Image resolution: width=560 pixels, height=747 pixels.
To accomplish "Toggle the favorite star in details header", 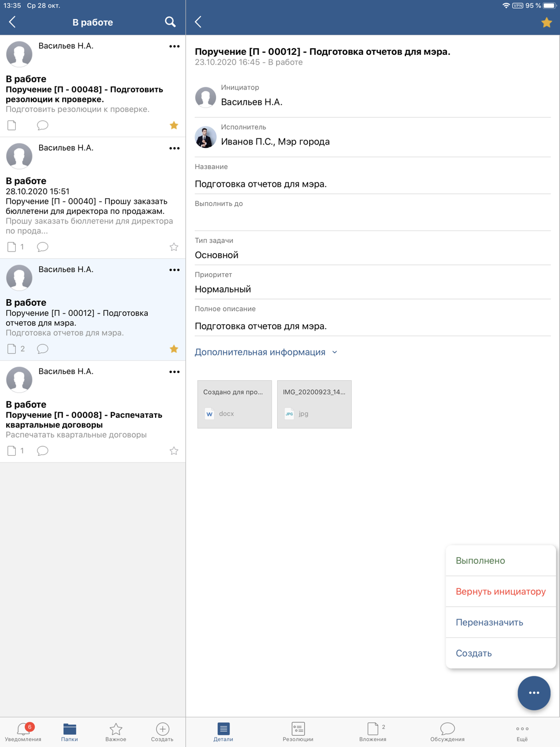I will point(547,22).
